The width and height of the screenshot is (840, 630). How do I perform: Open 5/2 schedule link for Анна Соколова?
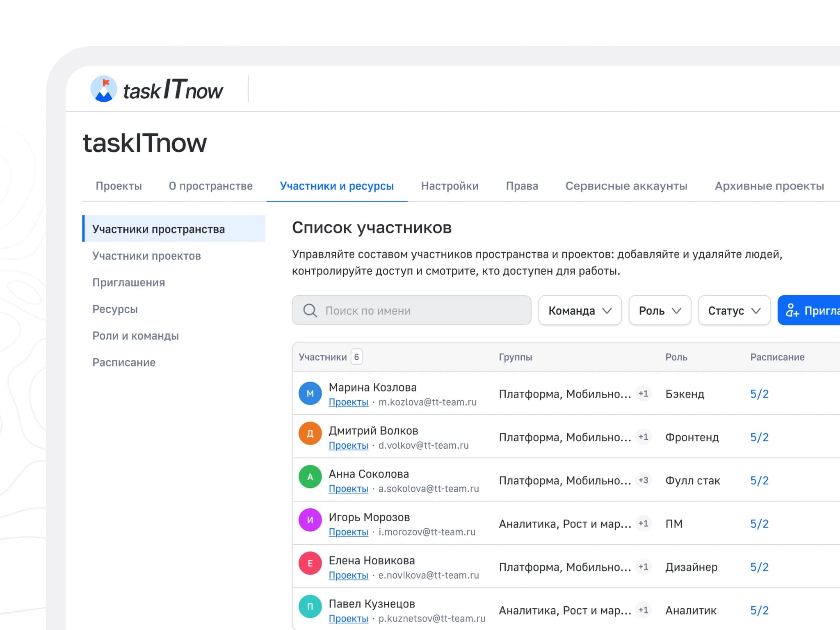point(759,481)
